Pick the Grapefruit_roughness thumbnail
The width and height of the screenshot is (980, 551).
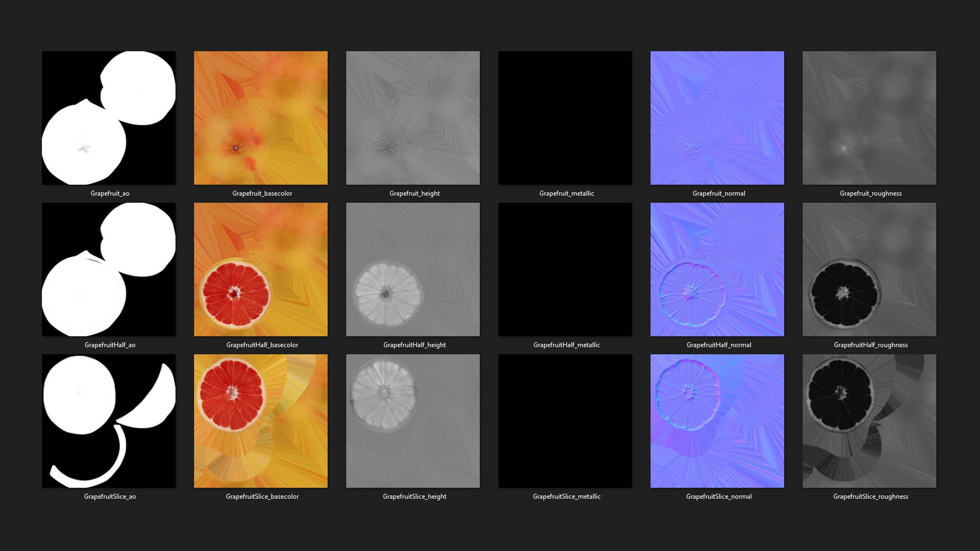click(869, 118)
